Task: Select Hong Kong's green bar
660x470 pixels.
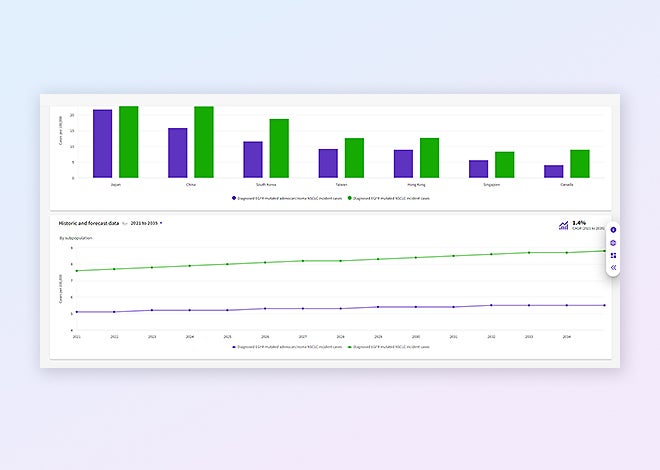Action: pos(430,158)
